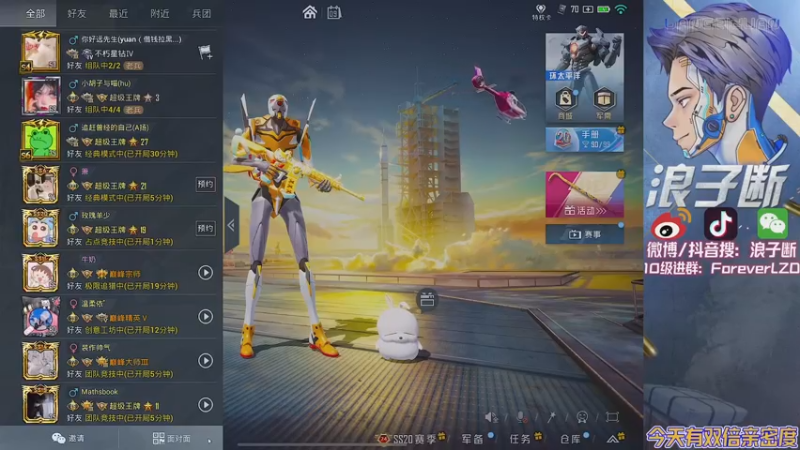Toggle the microphone mute icon
The image size is (800, 450).
pos(521,417)
